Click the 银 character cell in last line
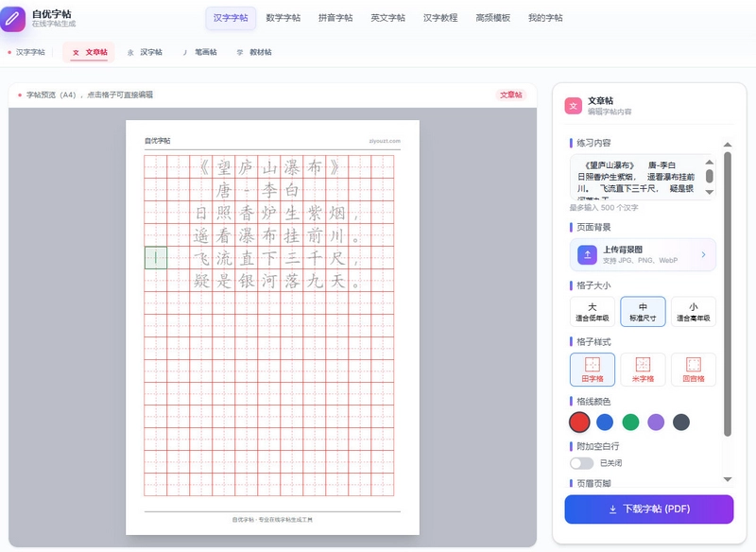The width and height of the screenshot is (756, 552). point(247,281)
